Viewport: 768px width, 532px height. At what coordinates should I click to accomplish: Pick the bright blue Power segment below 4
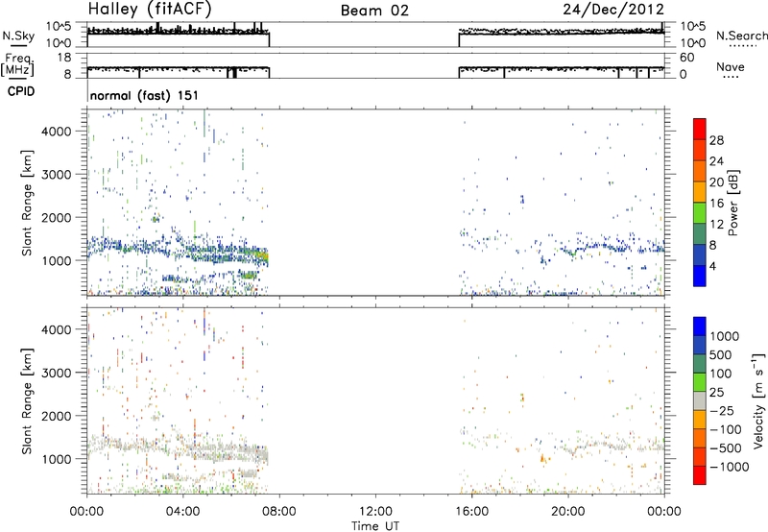[700, 276]
